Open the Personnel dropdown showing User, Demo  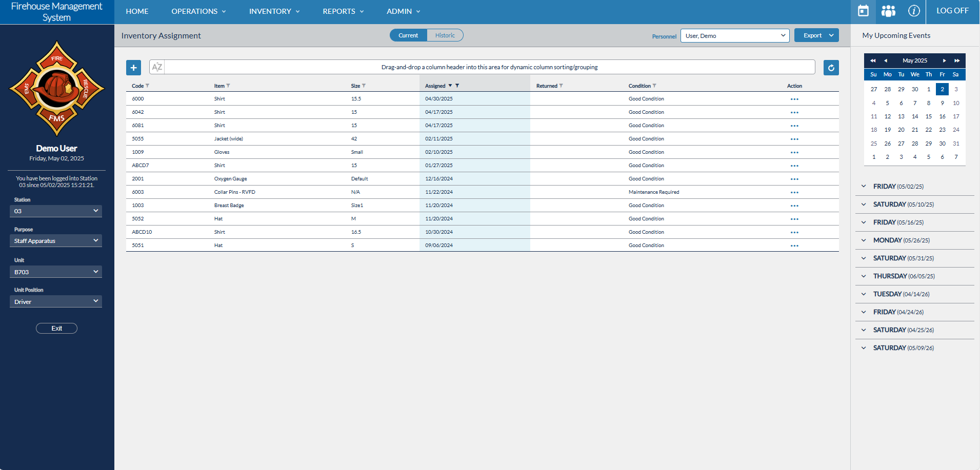[735, 35]
